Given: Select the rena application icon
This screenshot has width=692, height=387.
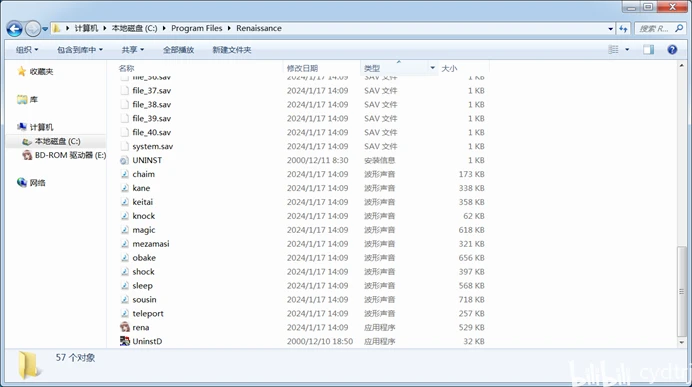Looking at the screenshot, I should coord(125,327).
